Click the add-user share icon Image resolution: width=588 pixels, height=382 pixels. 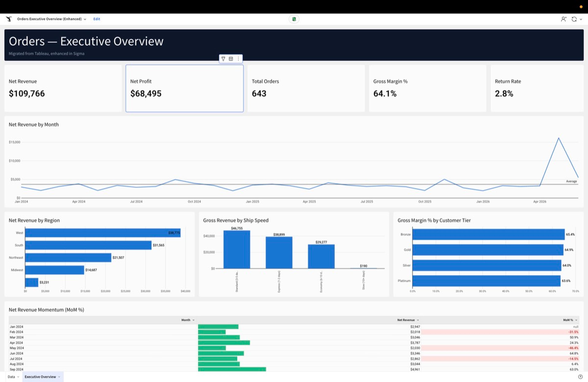[x=563, y=19]
